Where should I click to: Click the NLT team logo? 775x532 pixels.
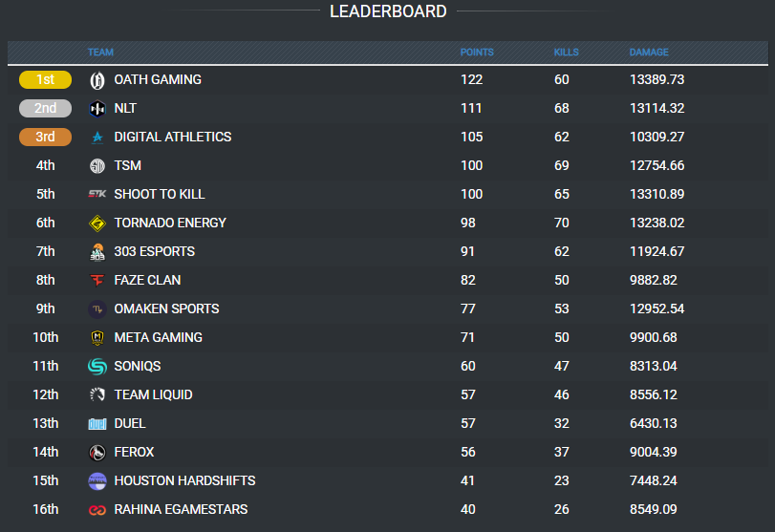coord(97,109)
